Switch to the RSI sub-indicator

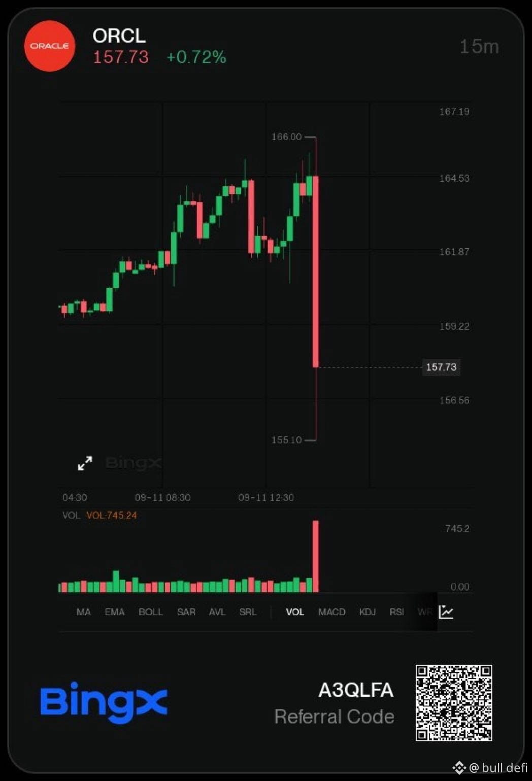coord(396,612)
